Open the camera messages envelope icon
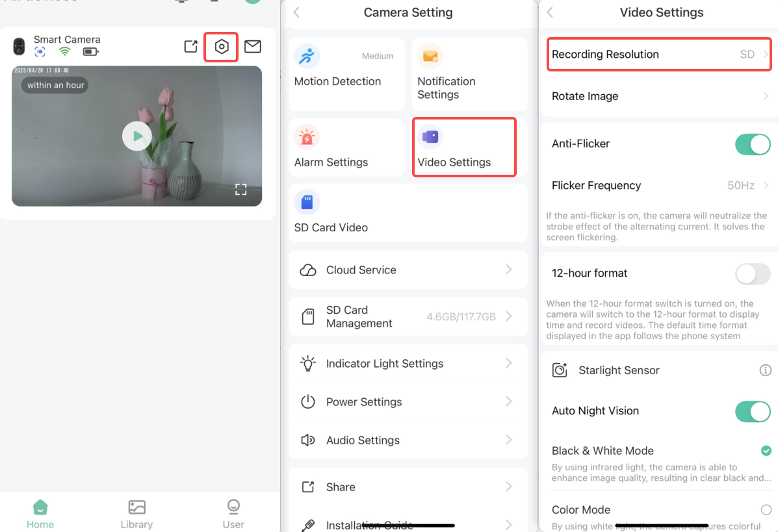The height and width of the screenshot is (532, 778). 253,47
